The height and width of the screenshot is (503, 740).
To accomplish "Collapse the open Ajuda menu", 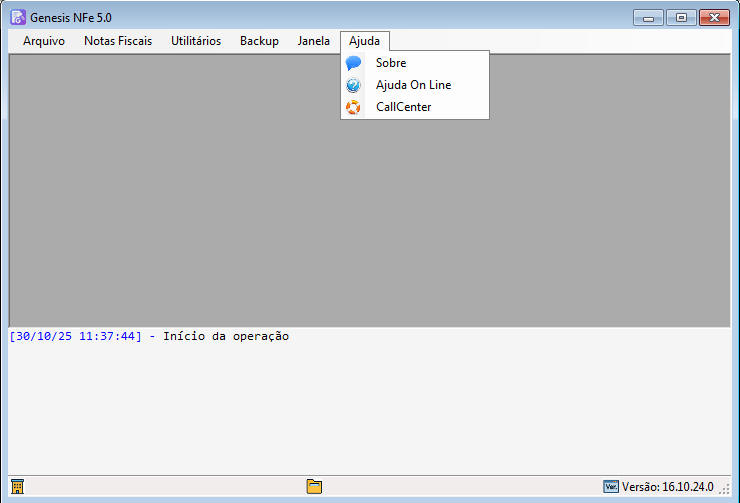I will pos(365,41).
